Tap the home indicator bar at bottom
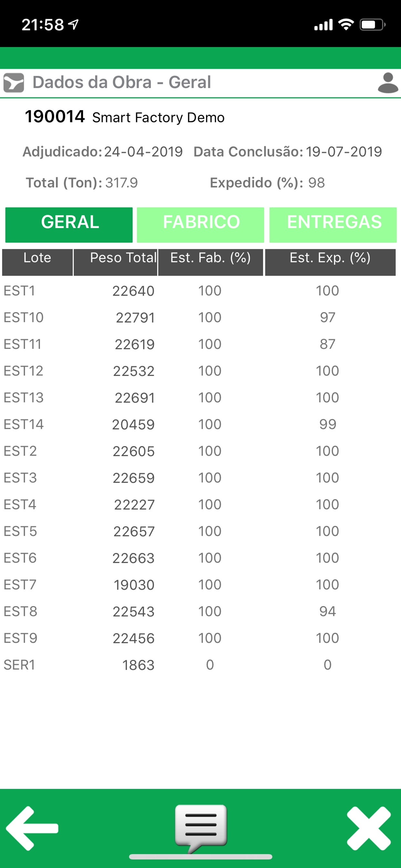 pyautogui.click(x=200, y=857)
